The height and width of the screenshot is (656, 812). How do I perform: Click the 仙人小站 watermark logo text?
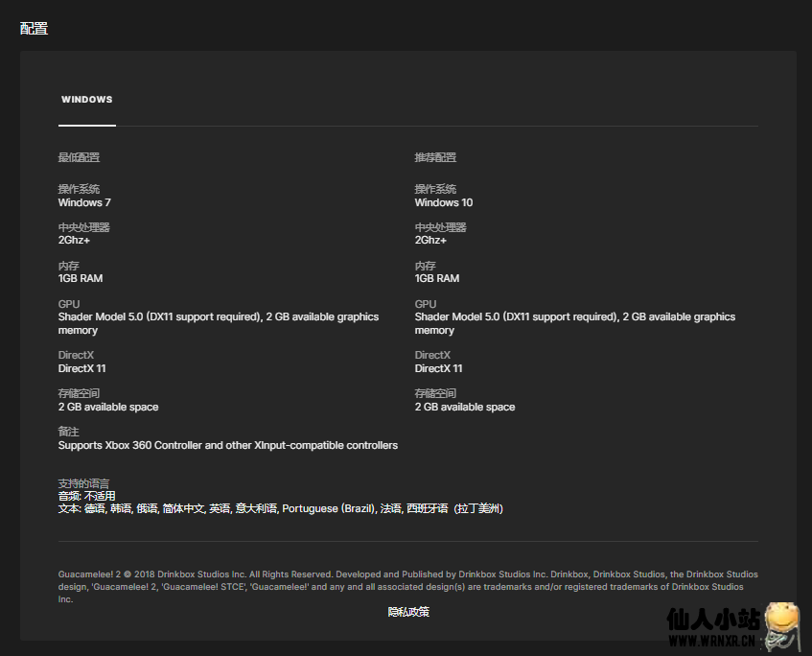[715, 619]
